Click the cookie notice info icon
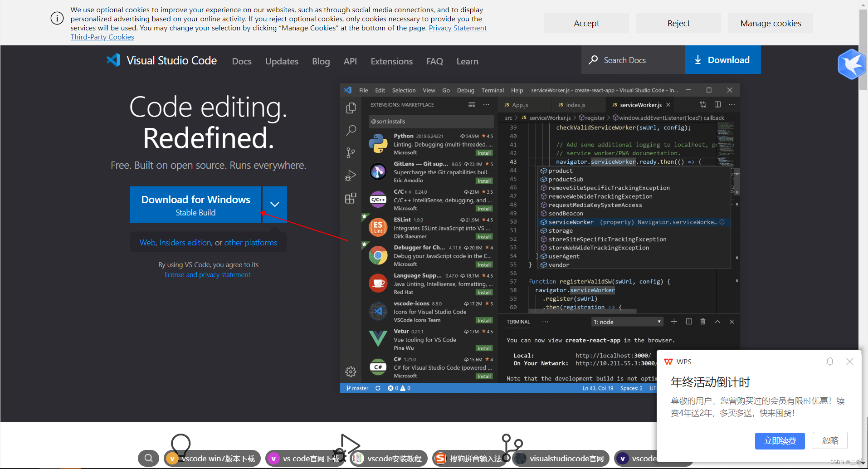The height and width of the screenshot is (469, 868). [57, 19]
